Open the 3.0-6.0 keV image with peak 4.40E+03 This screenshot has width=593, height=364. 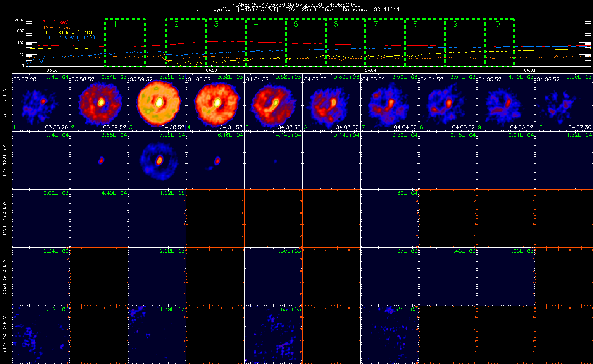click(x=506, y=102)
